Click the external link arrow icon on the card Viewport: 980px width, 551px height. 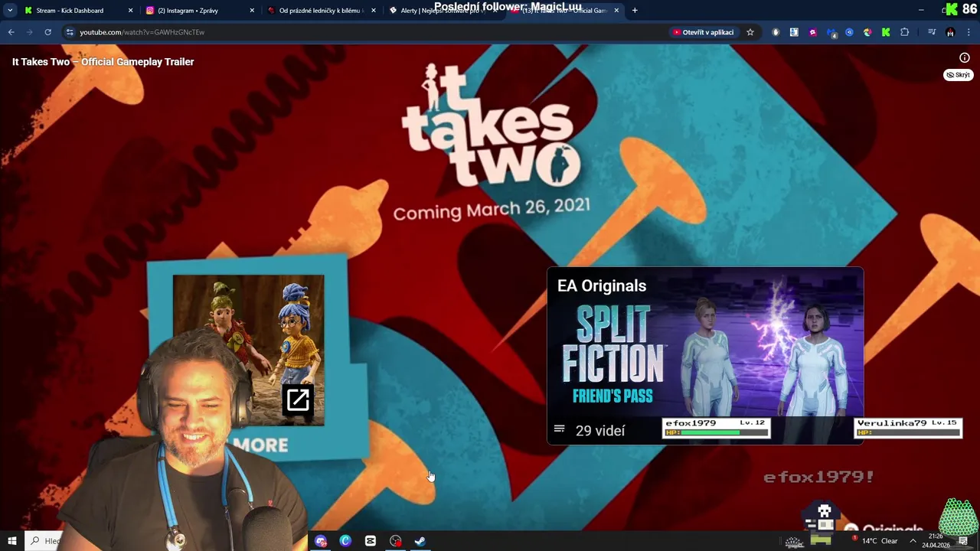click(298, 399)
